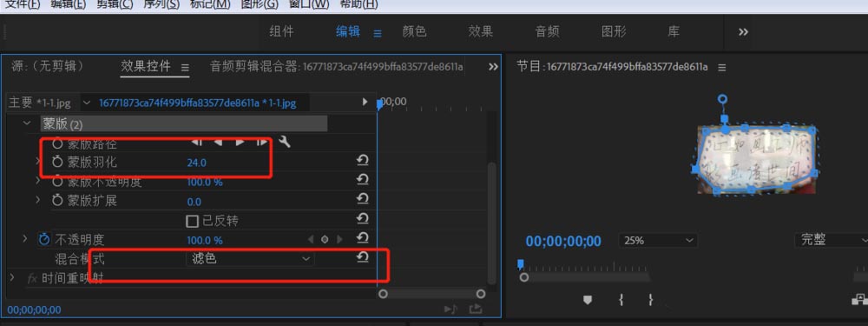868x326 pixels.
Task: Show hidden source panel tabs overflow arrows
Action: tap(493, 67)
